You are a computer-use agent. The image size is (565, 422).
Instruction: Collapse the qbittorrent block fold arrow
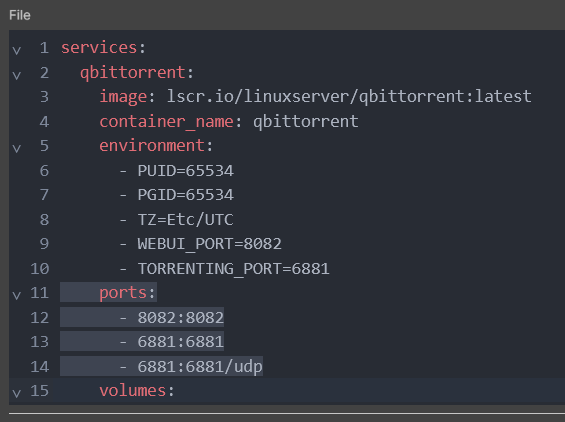(x=17, y=75)
